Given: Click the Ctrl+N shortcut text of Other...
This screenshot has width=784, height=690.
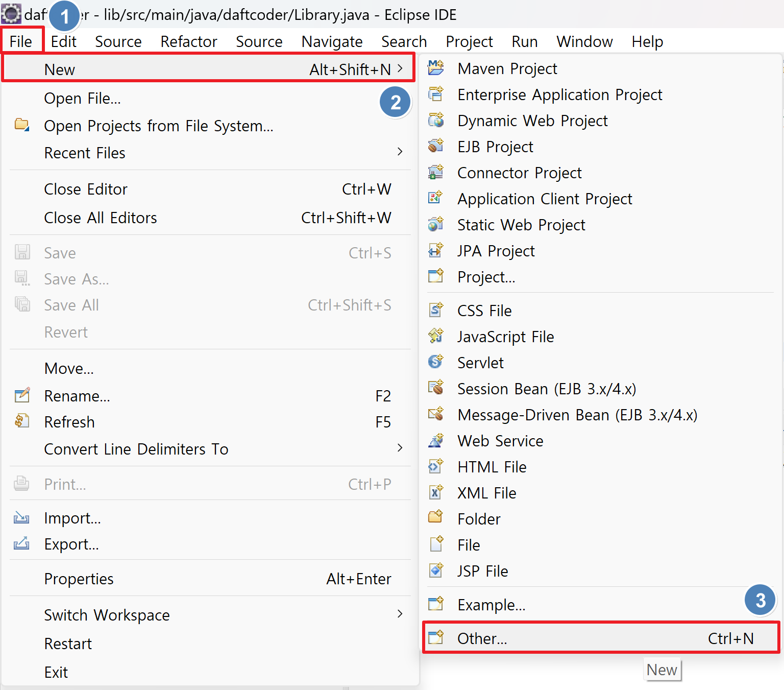Looking at the screenshot, I should (731, 638).
